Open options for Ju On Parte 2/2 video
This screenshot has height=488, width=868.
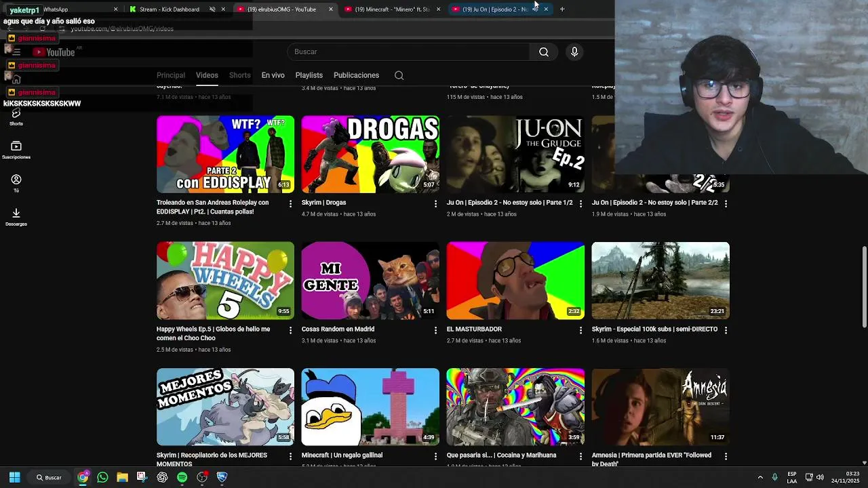click(x=726, y=203)
